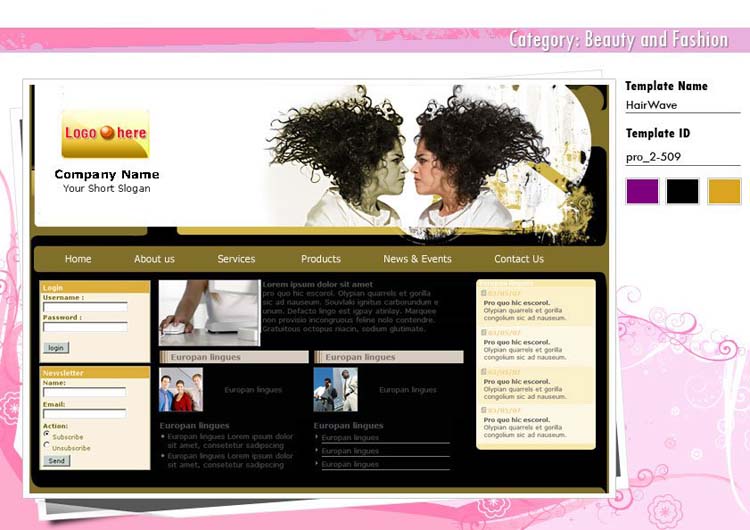Viewport: 750px width, 530px height.
Task: Click the first news item document icon
Action: [x=485, y=292]
